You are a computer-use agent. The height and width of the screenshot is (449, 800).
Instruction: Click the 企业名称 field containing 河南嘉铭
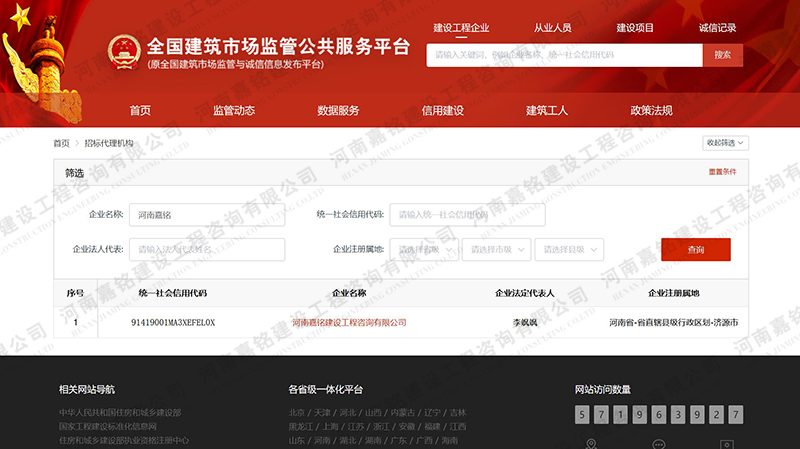pyautogui.click(x=207, y=215)
